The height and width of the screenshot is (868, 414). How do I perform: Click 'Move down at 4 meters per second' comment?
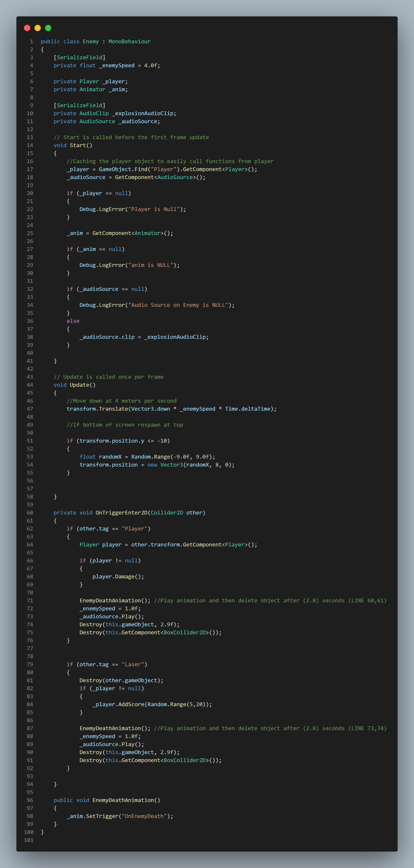(122, 401)
